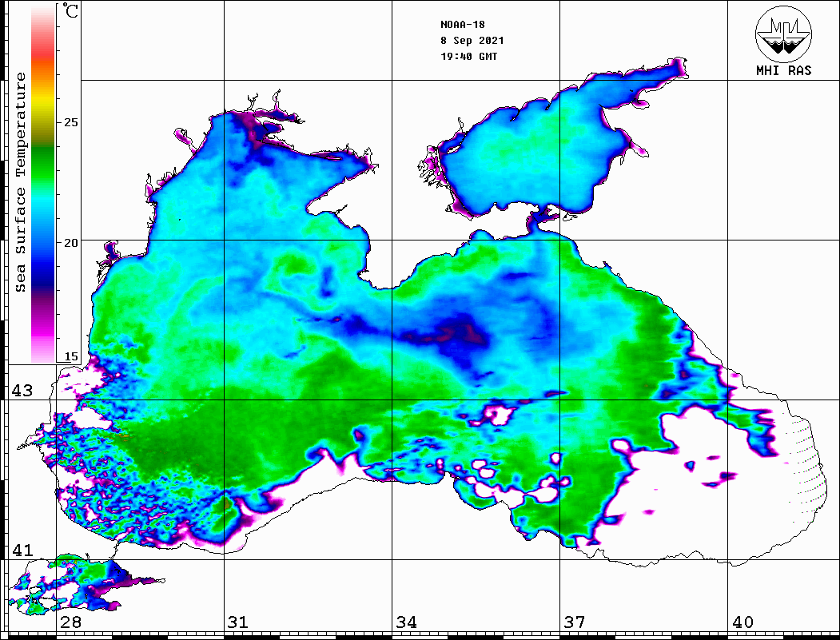Viewport: 840px width, 640px height.
Task: Click the longitude label '40'
Action: pyautogui.click(x=742, y=622)
